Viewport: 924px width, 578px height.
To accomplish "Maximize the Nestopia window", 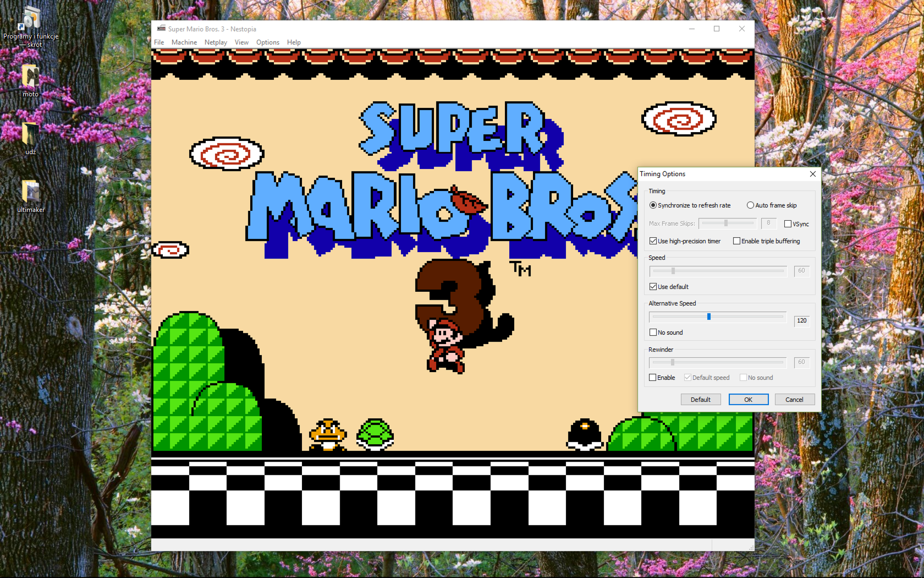I will tap(717, 28).
